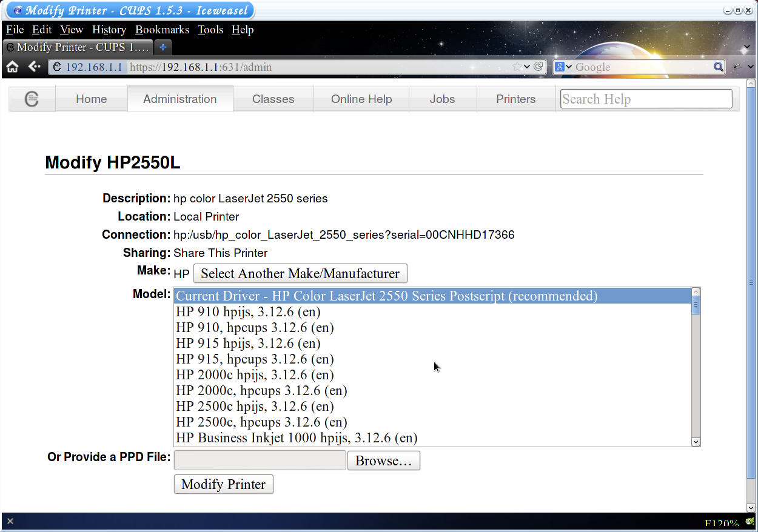Click the home icon in the browser toolbar
Image resolution: width=758 pixels, height=532 pixels.
(x=12, y=67)
